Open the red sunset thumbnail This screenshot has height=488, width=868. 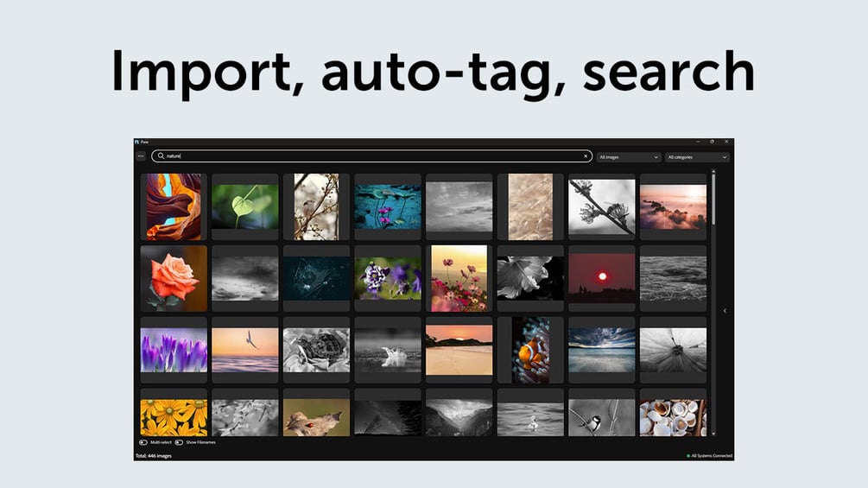(602, 278)
